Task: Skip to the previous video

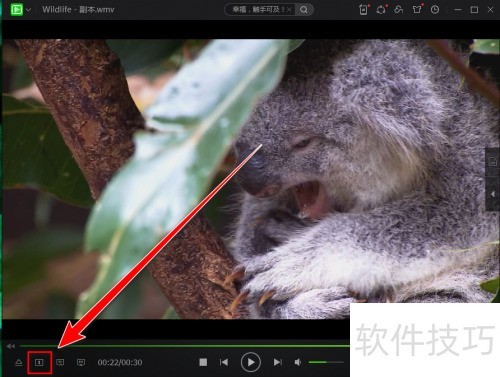Action: pos(224,362)
